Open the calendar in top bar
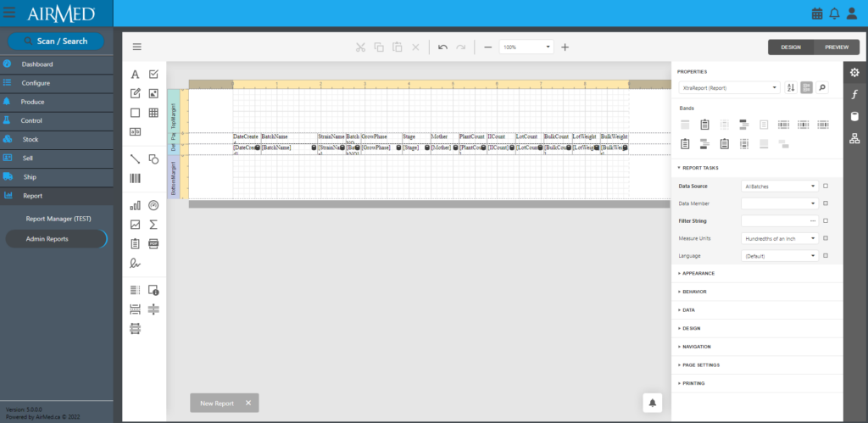Viewport: 868px width, 423px height. [817, 14]
